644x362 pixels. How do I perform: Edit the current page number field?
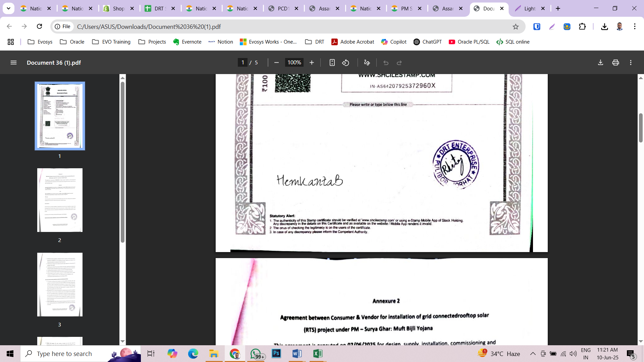point(243,63)
